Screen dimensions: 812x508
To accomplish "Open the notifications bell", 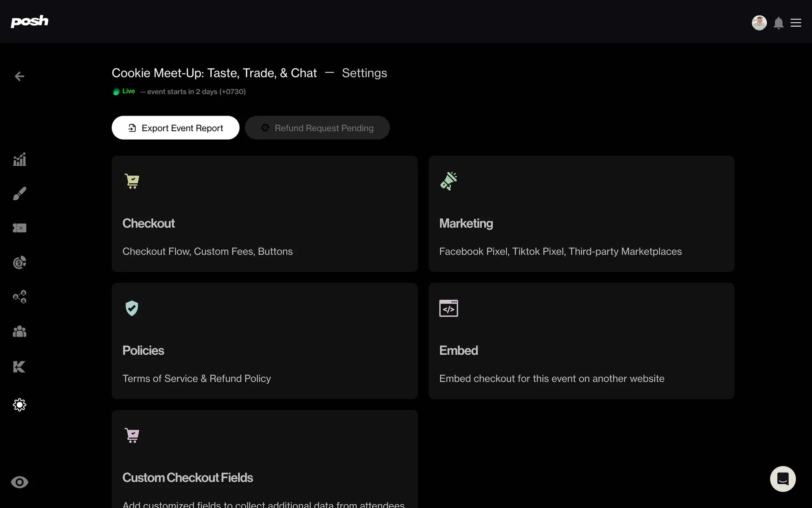I will [x=779, y=23].
